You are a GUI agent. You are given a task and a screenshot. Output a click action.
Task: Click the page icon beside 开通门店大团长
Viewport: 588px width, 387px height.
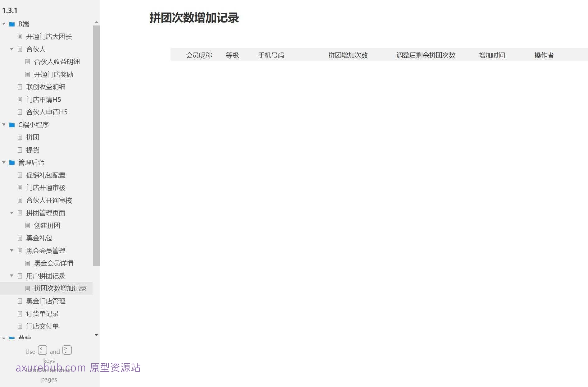[20, 37]
